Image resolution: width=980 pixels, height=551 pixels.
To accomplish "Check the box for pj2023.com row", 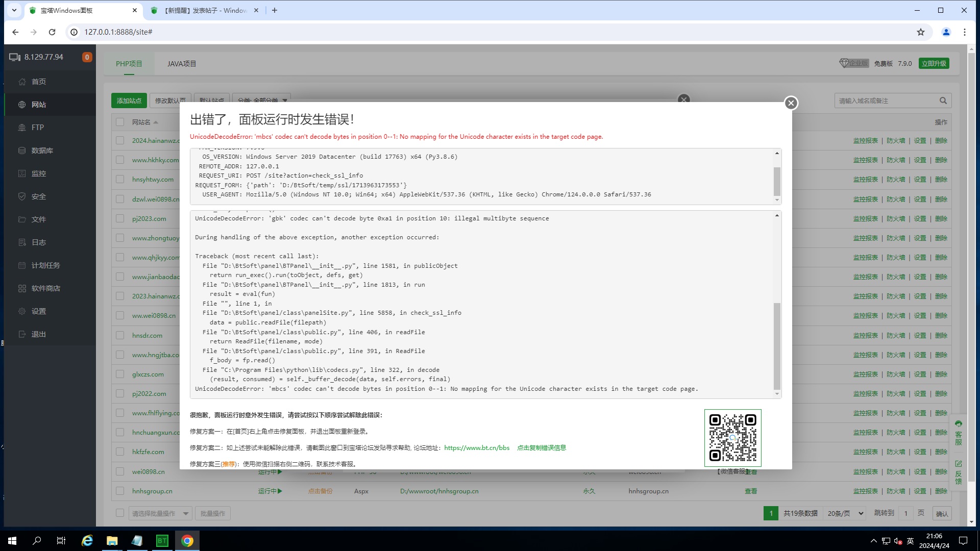I will pyautogui.click(x=120, y=218).
